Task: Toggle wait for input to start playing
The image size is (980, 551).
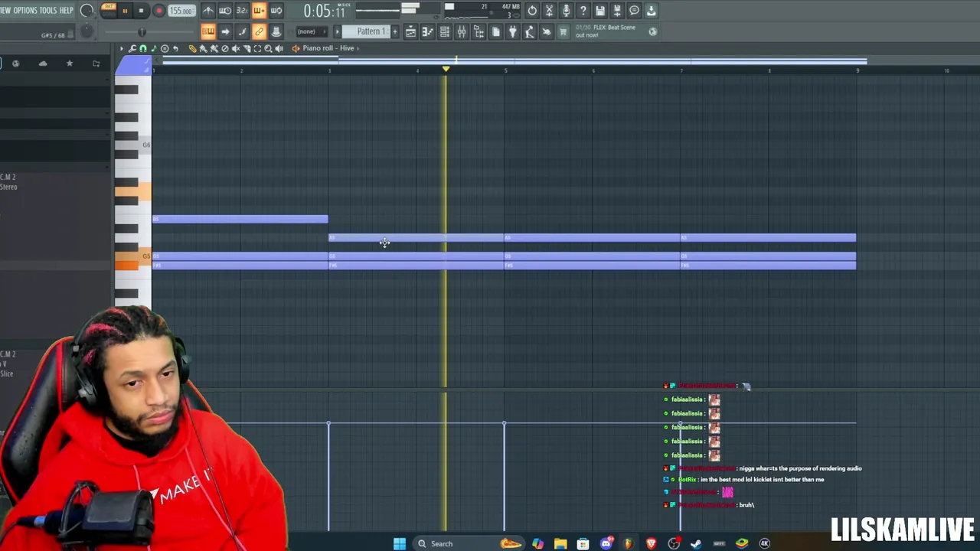Action: coord(225,11)
